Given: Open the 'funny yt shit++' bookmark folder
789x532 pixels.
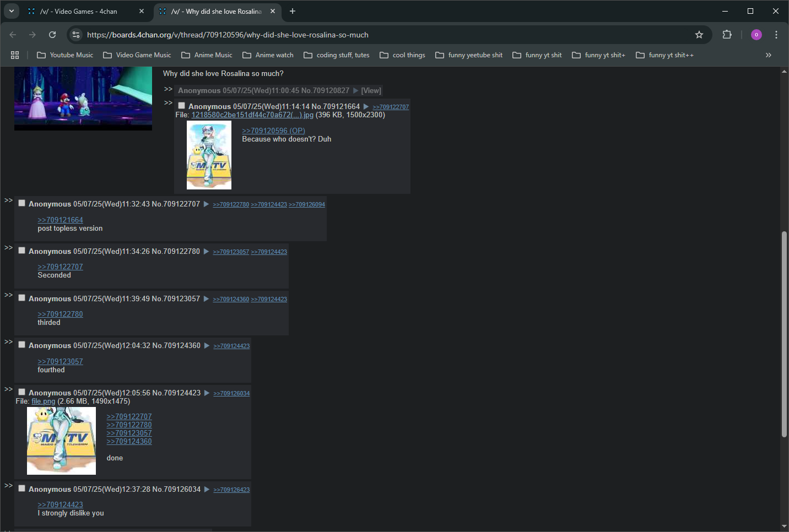Looking at the screenshot, I should [665, 55].
